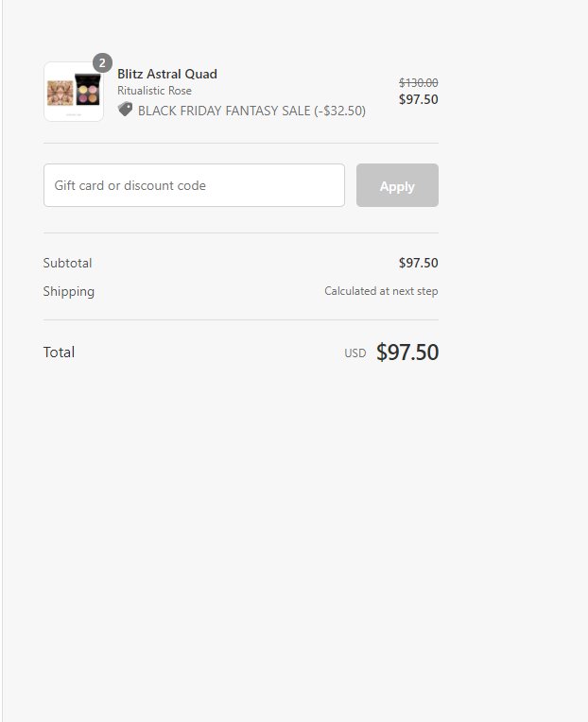Click the large Total amount $97.50
Screen dimensions: 588x722
tap(407, 352)
